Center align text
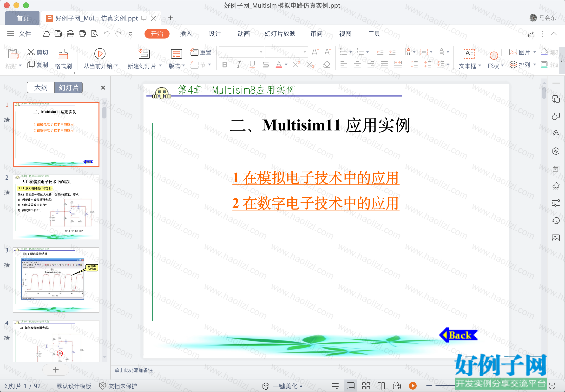The image size is (565, 392). (x=357, y=65)
